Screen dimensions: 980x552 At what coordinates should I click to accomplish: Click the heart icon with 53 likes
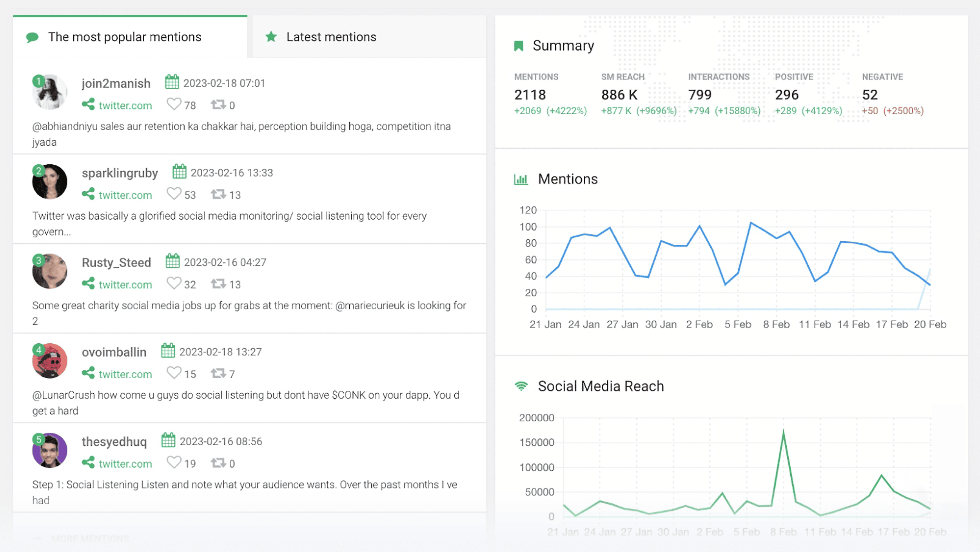click(174, 193)
